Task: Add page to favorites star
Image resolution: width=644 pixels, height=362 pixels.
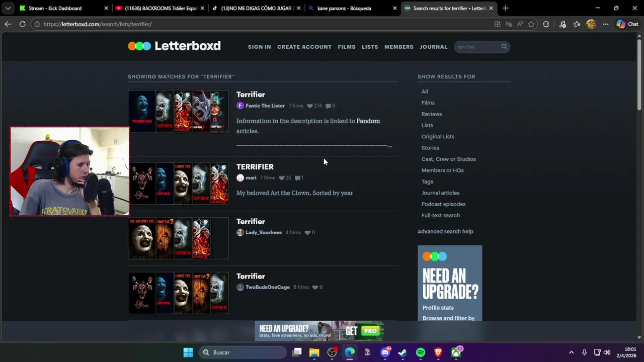Action: click(531, 24)
